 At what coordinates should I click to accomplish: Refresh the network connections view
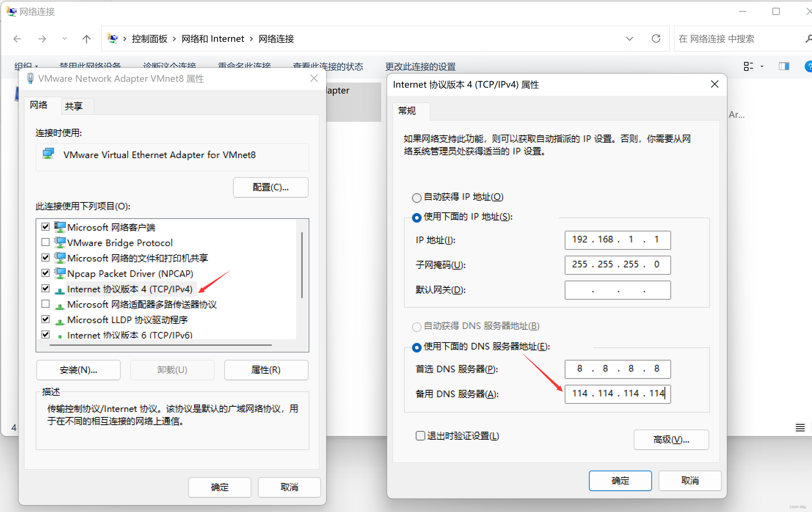click(656, 39)
